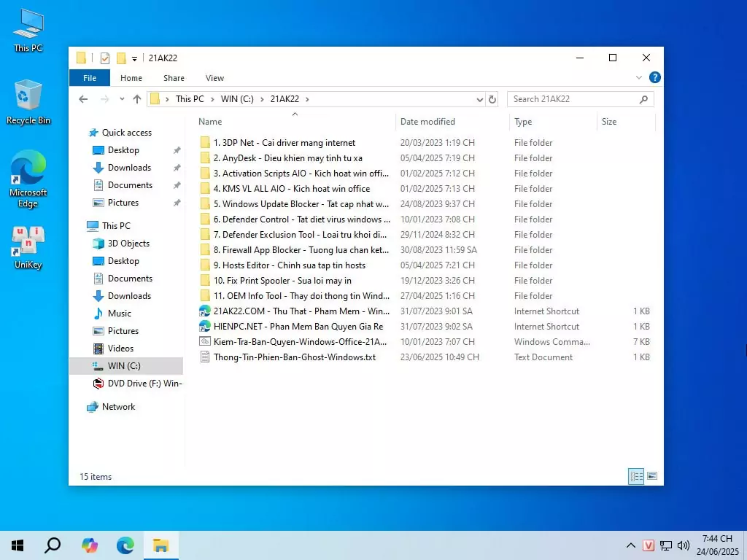The width and height of the screenshot is (747, 560).
Task: Click the New folder icon in title bar
Action: [x=122, y=58]
